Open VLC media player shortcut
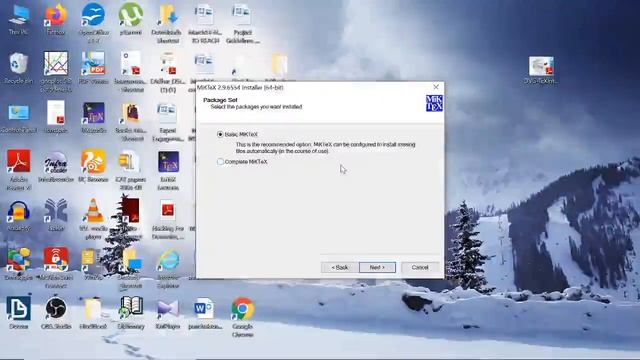The height and width of the screenshot is (360, 640). (93, 218)
